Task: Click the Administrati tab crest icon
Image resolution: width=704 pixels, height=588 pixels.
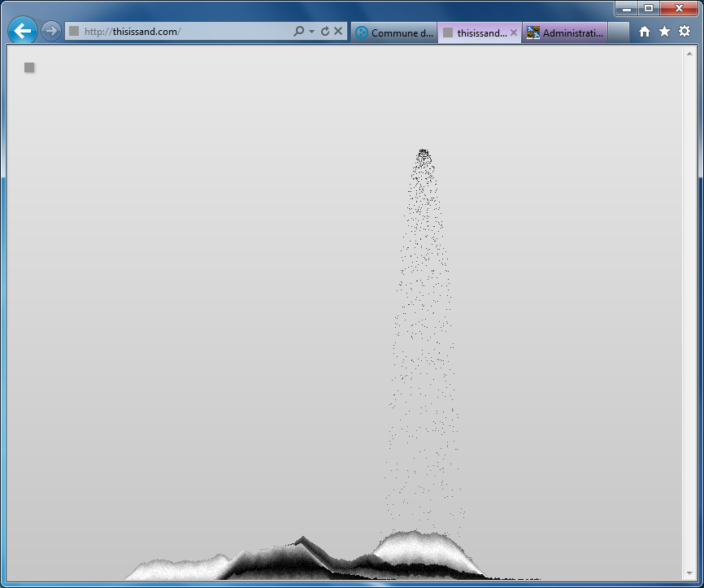Action: pyautogui.click(x=533, y=33)
